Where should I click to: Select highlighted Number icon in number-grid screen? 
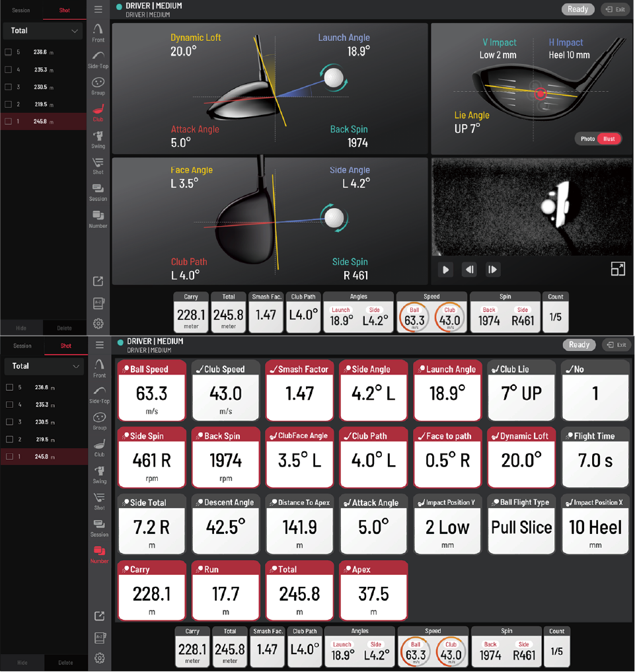[x=99, y=554]
